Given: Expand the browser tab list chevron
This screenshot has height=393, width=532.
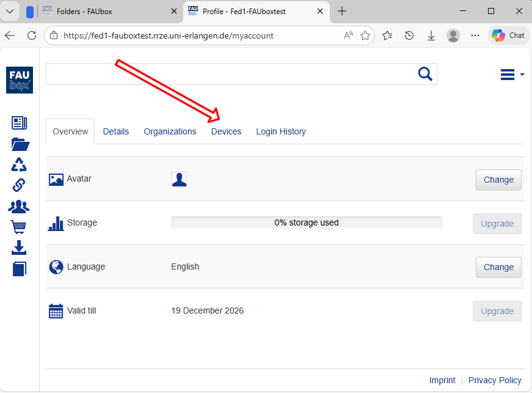Looking at the screenshot, I should (x=10, y=11).
